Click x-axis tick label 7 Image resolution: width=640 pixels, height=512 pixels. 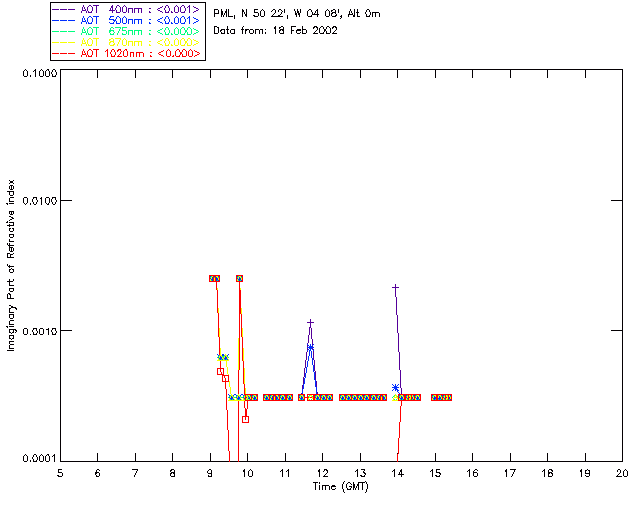[135, 473]
